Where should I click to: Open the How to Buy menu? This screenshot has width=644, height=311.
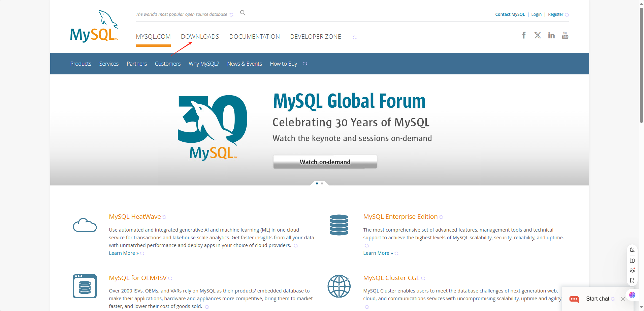(x=284, y=64)
